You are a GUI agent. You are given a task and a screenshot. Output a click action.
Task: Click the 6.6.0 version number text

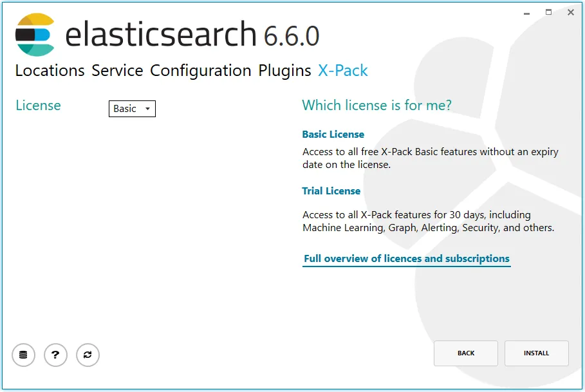(x=291, y=36)
